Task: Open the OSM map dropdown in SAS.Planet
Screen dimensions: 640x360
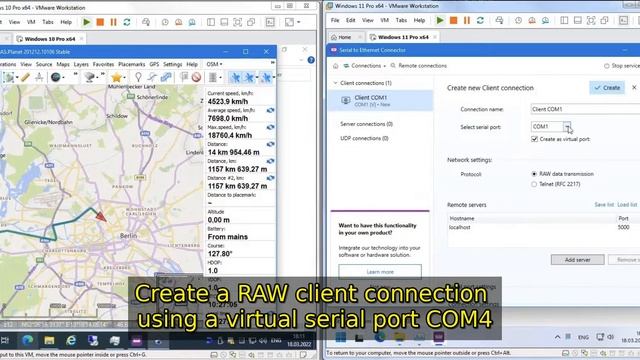Action: [214, 64]
